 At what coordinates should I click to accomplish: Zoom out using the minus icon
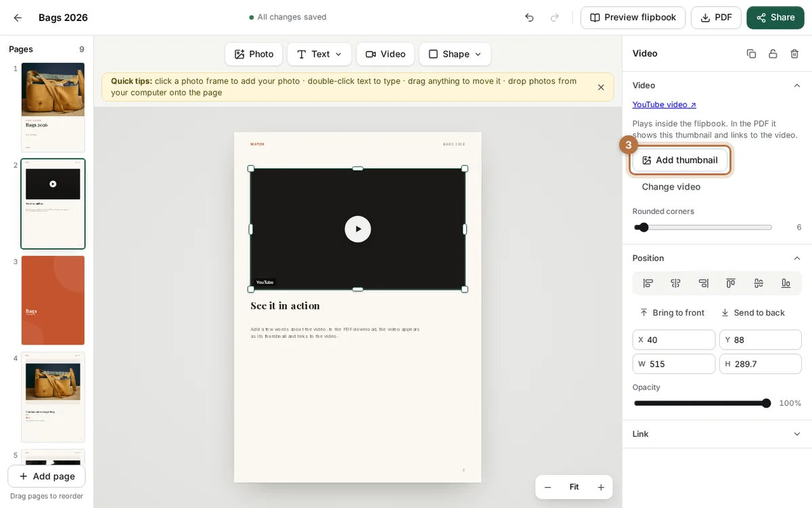548,487
